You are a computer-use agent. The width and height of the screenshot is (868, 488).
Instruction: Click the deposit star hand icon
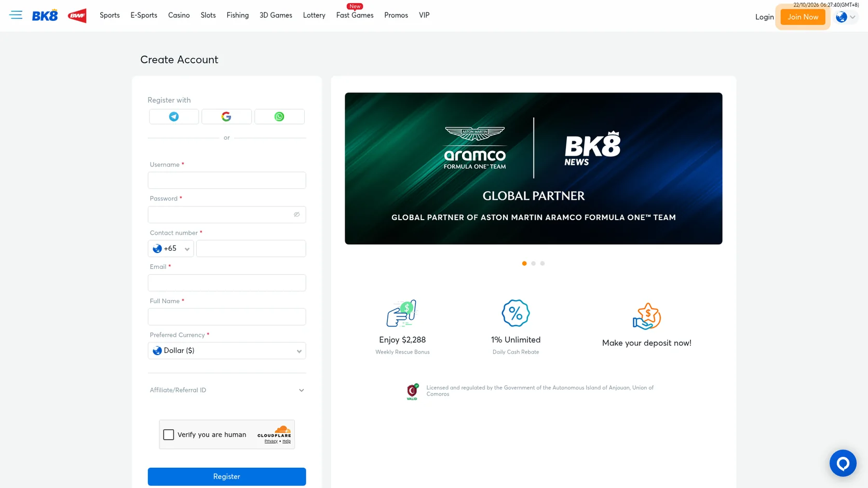coord(647,316)
